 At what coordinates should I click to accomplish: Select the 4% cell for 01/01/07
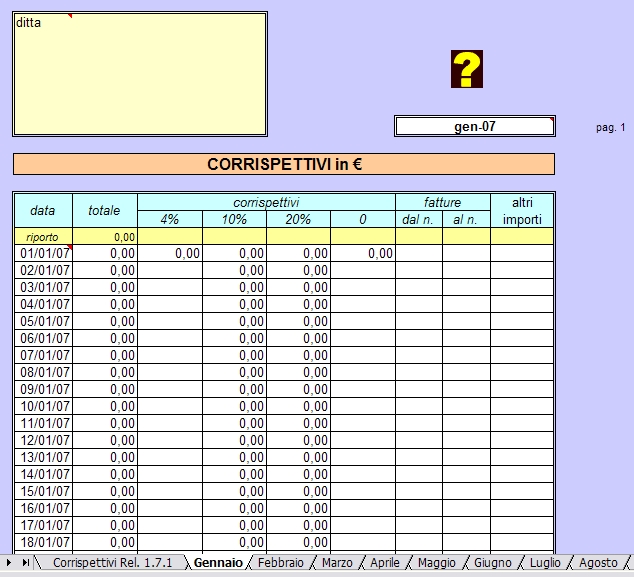(170, 254)
